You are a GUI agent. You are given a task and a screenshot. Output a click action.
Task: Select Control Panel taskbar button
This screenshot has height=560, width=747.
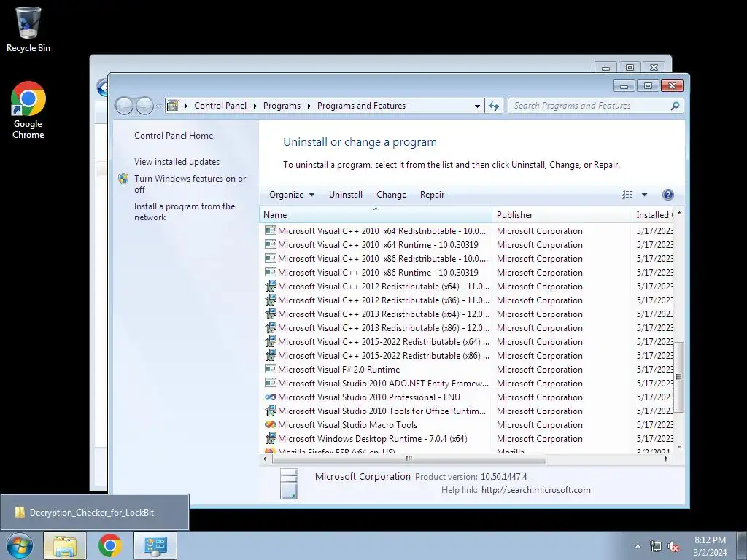[x=155, y=545]
